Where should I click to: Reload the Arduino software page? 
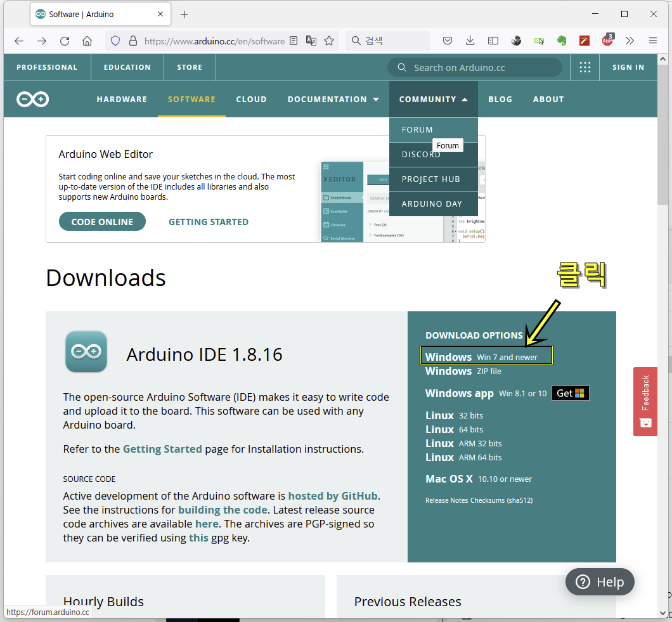tap(65, 41)
